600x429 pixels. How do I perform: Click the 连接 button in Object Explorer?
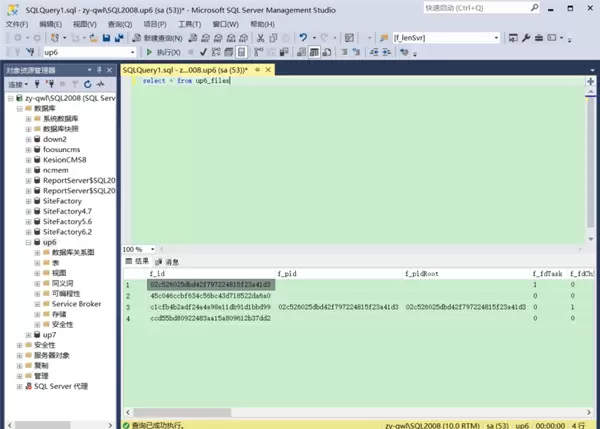16,85
